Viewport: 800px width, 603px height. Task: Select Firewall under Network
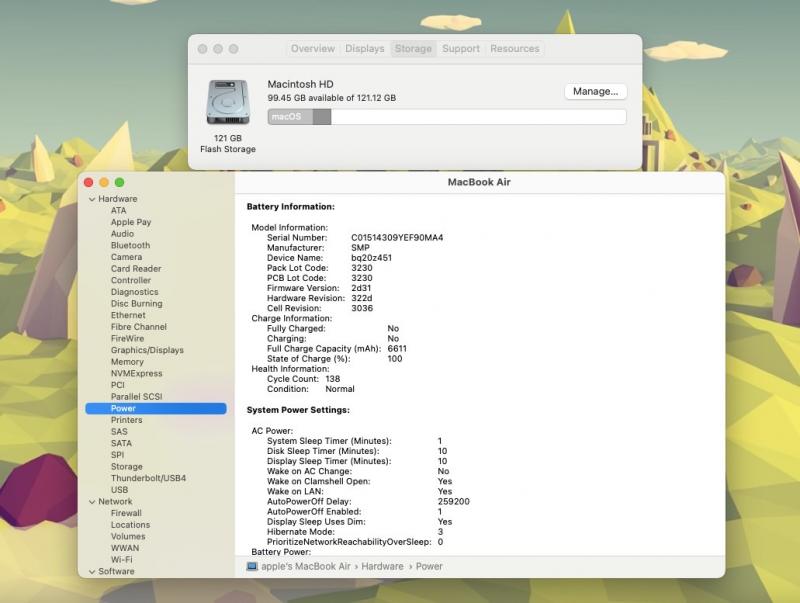click(x=126, y=513)
